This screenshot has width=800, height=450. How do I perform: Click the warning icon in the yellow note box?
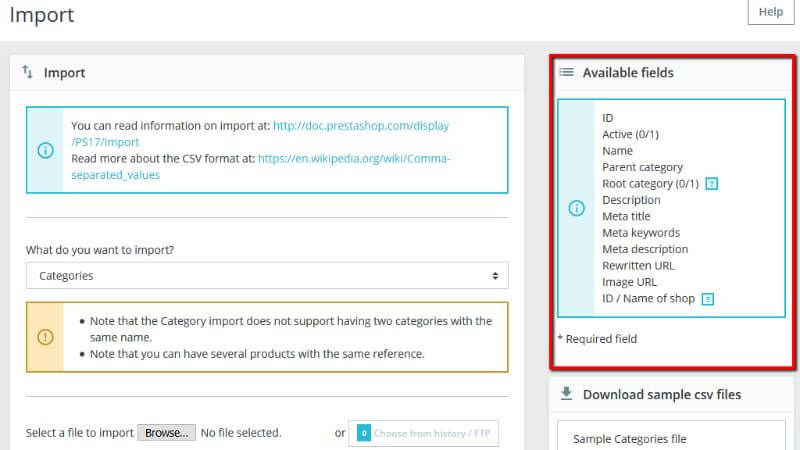point(45,337)
